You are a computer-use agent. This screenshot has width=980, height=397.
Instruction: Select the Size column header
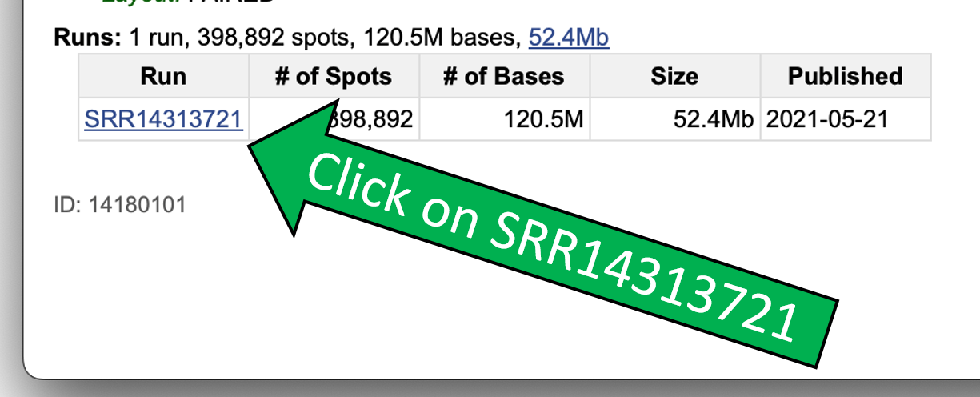[674, 76]
